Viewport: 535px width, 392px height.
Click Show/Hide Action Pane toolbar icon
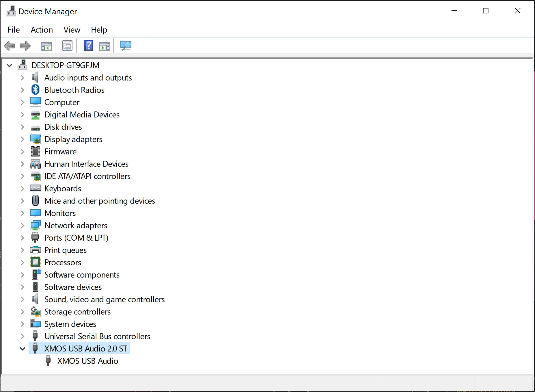point(104,46)
